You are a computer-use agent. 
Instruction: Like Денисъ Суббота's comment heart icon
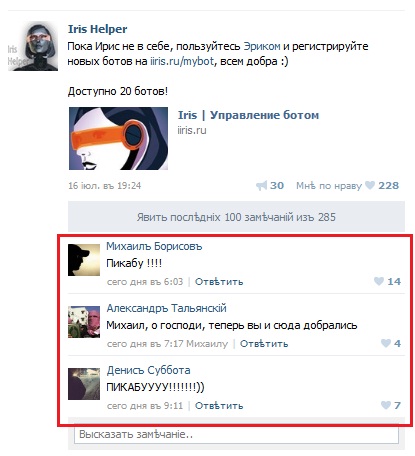click(x=386, y=405)
